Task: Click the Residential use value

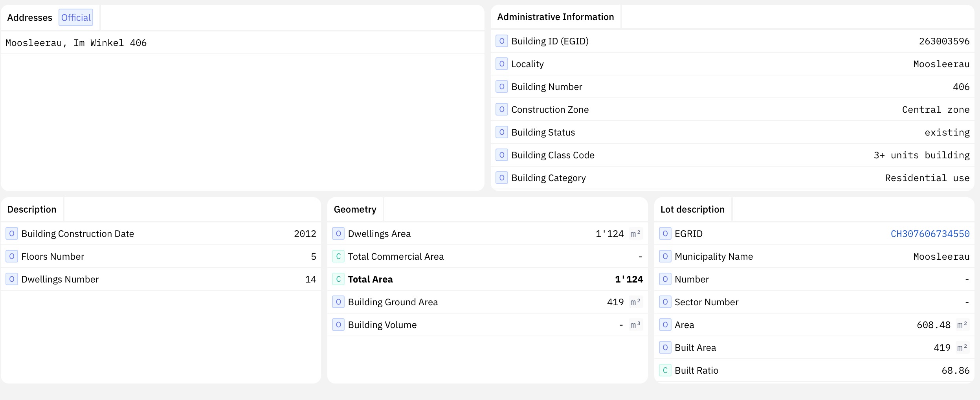Action: pyautogui.click(x=927, y=178)
